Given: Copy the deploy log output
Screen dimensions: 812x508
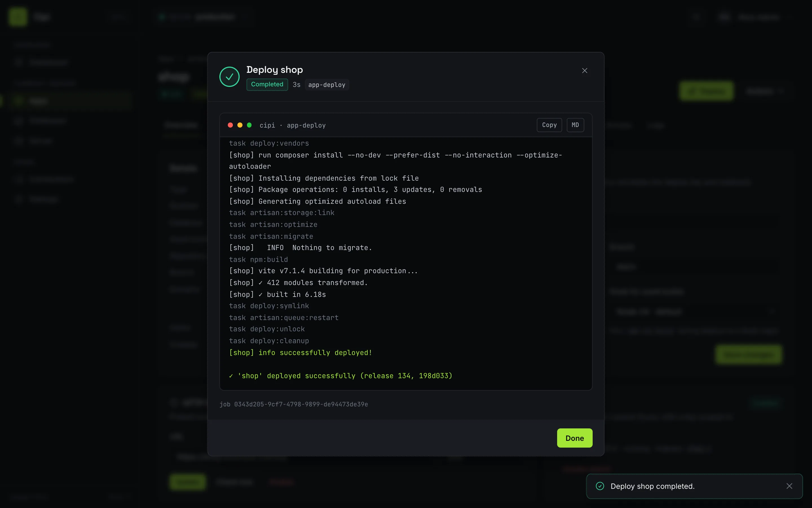Looking at the screenshot, I should [549, 125].
